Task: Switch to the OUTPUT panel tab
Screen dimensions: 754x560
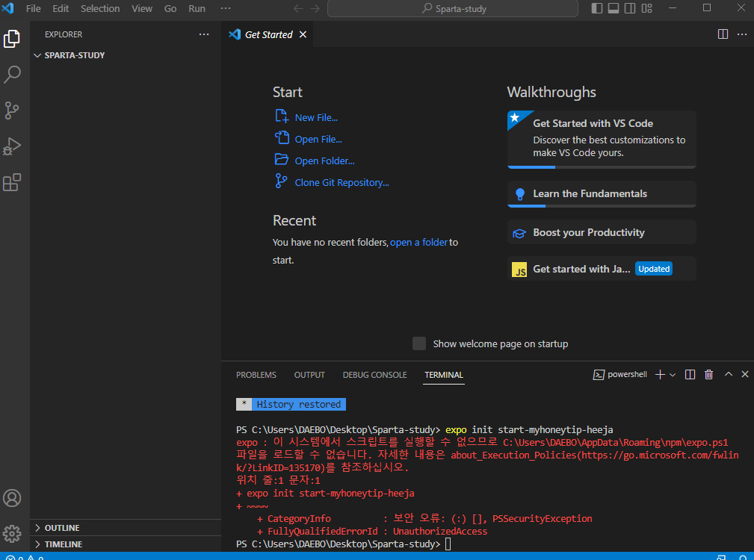Action: (309, 375)
